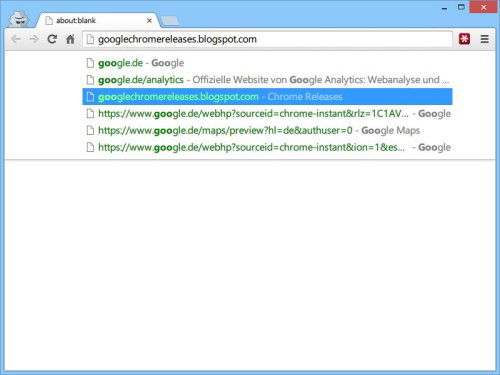Click page icon of google.de suggestion

(x=90, y=63)
